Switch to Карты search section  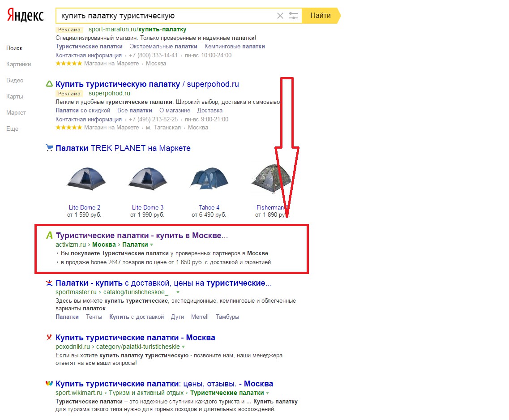[15, 96]
